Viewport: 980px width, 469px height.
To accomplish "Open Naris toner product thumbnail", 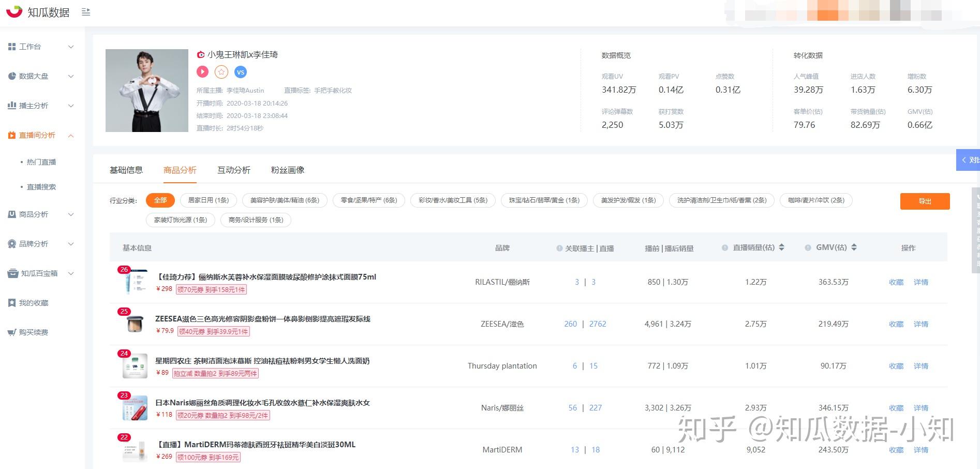I will coord(135,408).
